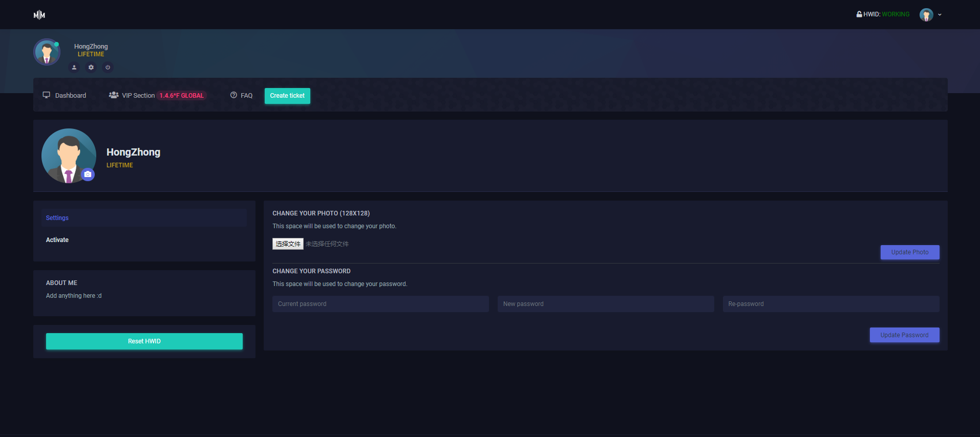Click the large HongZhong name heading
This screenshot has width=980, height=437.
133,152
